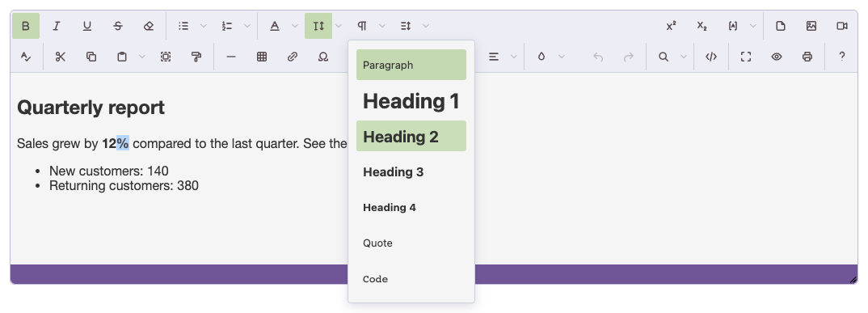Click the magnifier find icon
868x313 pixels.
click(664, 57)
